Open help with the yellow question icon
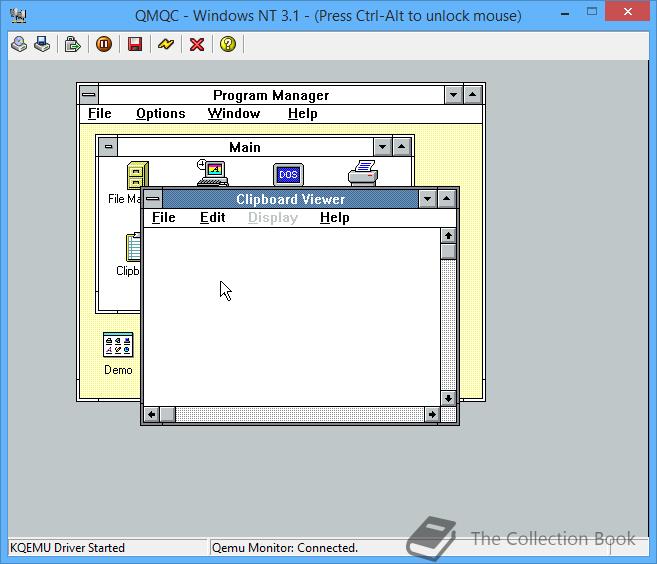Viewport: 657px width, 564px height. click(x=228, y=44)
